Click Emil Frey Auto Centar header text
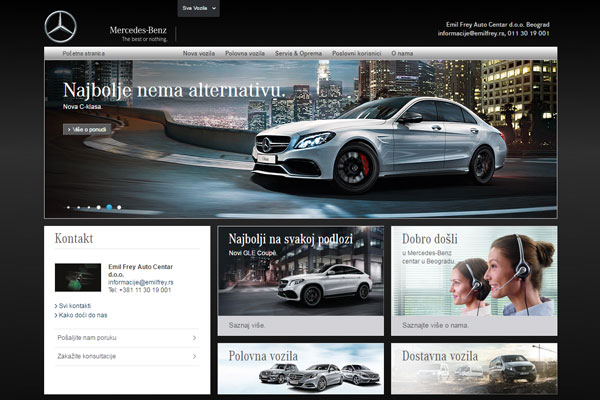 pyautogui.click(x=497, y=24)
